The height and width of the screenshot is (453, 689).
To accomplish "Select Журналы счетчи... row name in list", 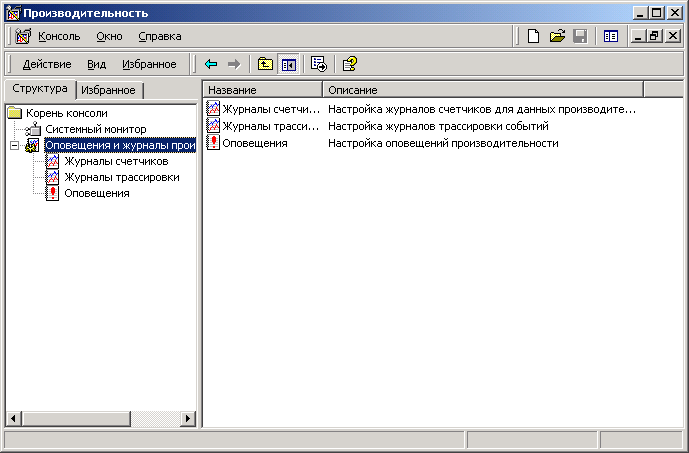I will click(271, 109).
